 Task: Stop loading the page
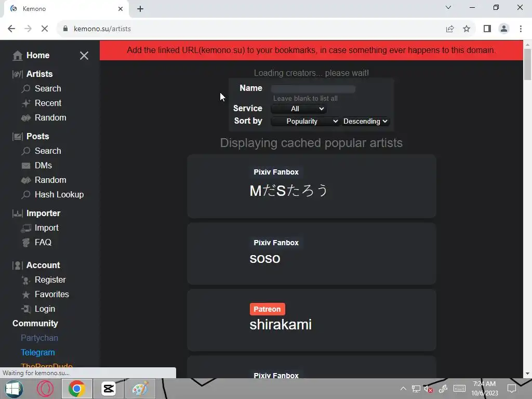tap(45, 29)
